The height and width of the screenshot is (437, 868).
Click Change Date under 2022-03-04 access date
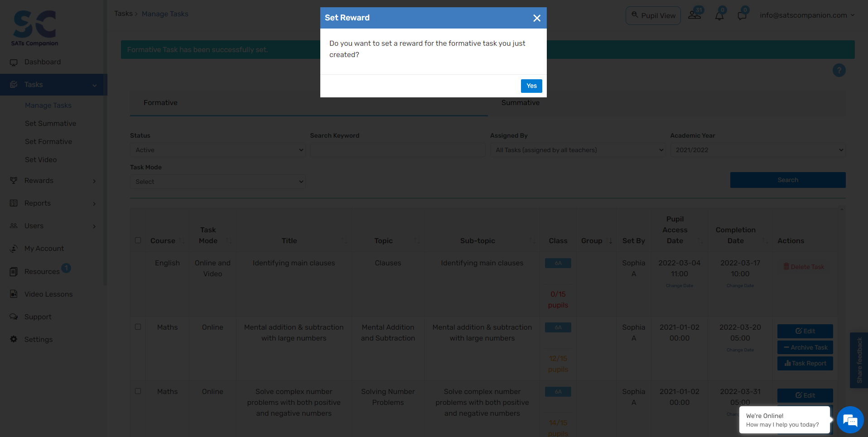point(680,286)
